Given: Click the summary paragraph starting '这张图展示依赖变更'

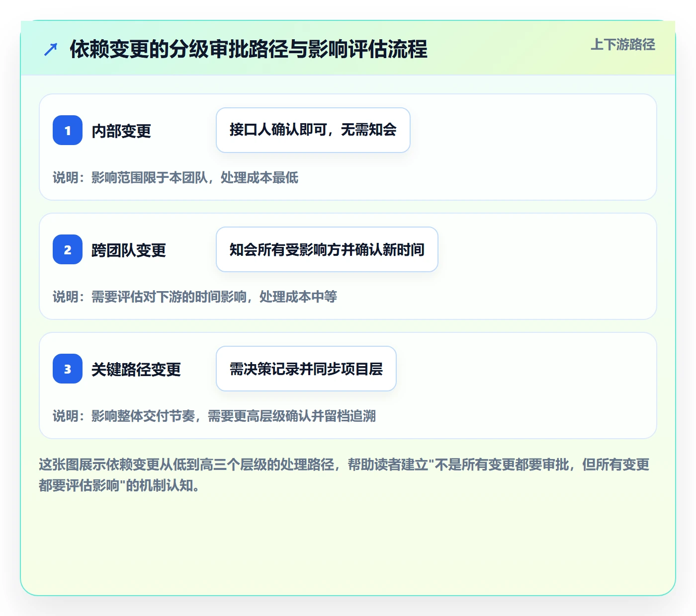Looking at the screenshot, I should [344, 475].
